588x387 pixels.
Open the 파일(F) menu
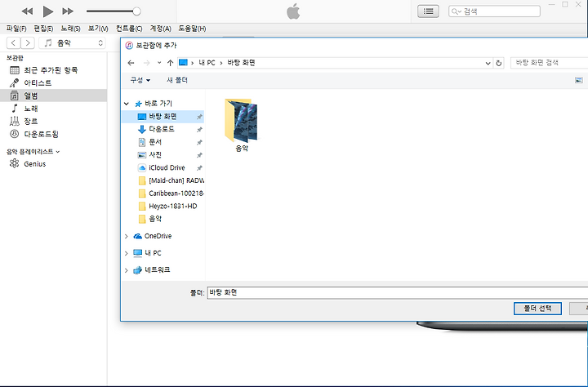16,29
